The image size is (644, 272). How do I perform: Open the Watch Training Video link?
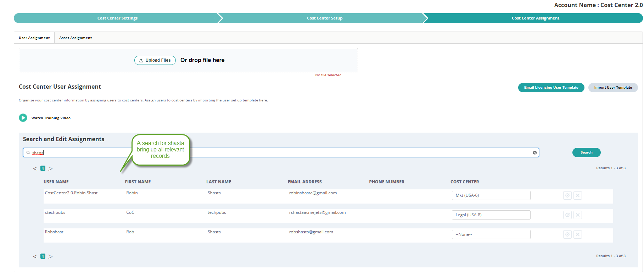click(x=51, y=118)
